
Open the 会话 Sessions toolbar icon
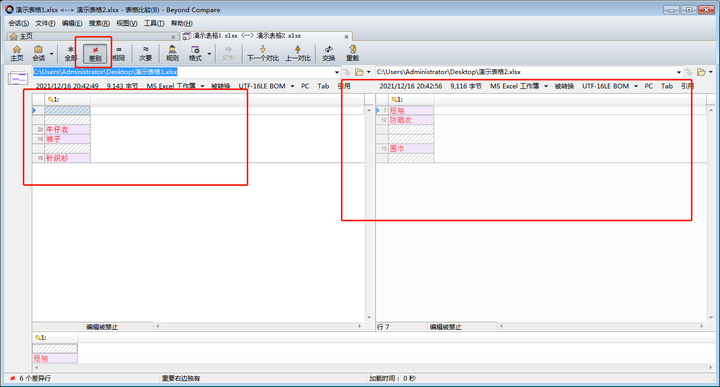(x=39, y=53)
